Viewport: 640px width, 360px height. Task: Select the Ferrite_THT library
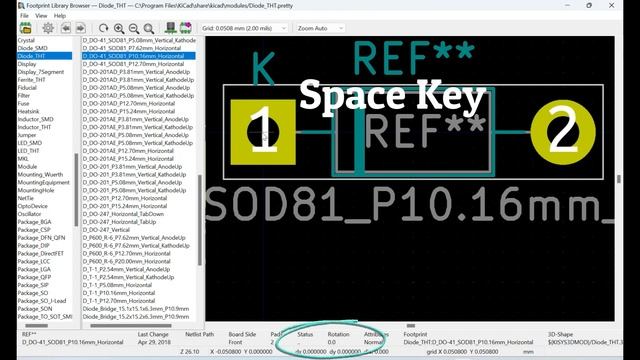tap(32, 80)
